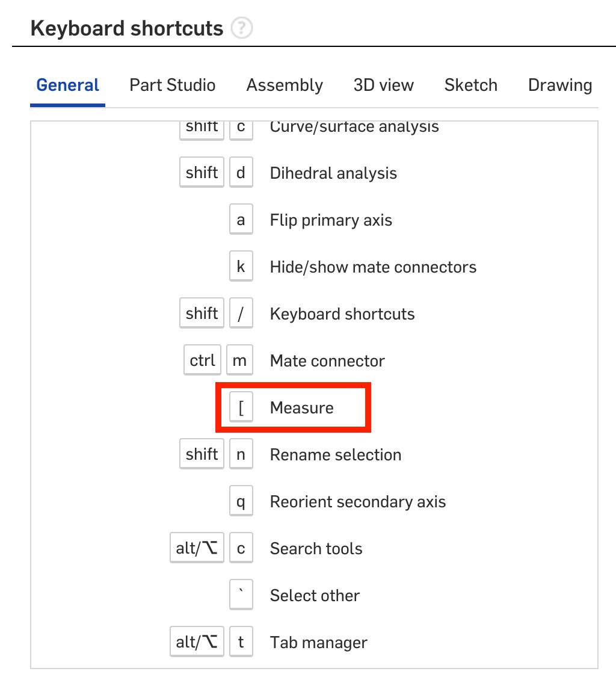Go to the 3D view tab

click(383, 85)
